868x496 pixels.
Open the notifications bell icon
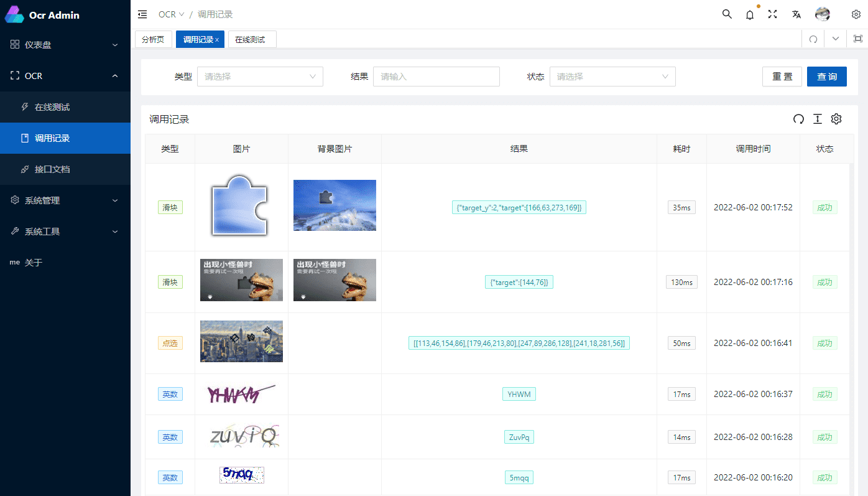[x=750, y=14]
